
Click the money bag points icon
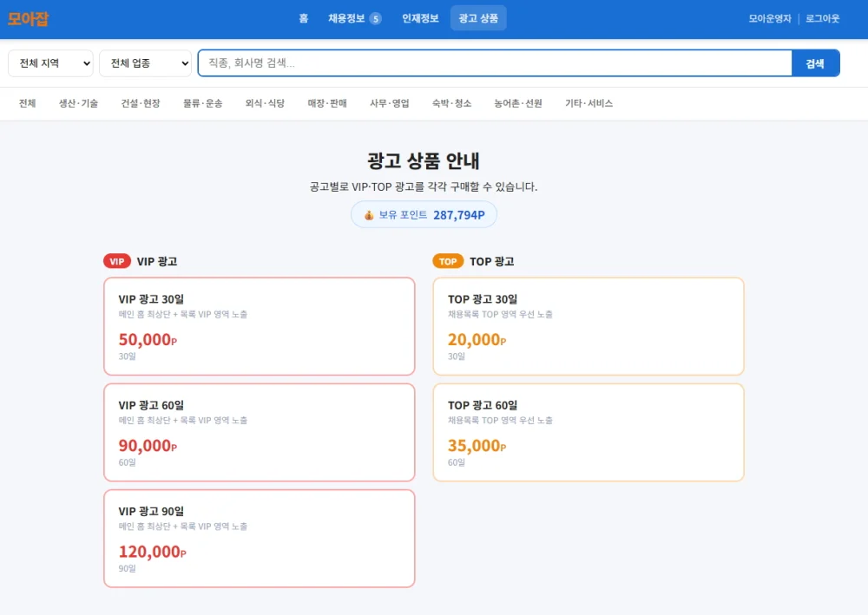(369, 215)
